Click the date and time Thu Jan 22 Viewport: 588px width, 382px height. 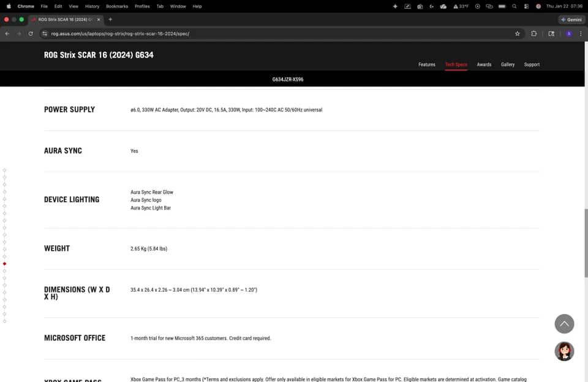click(564, 6)
